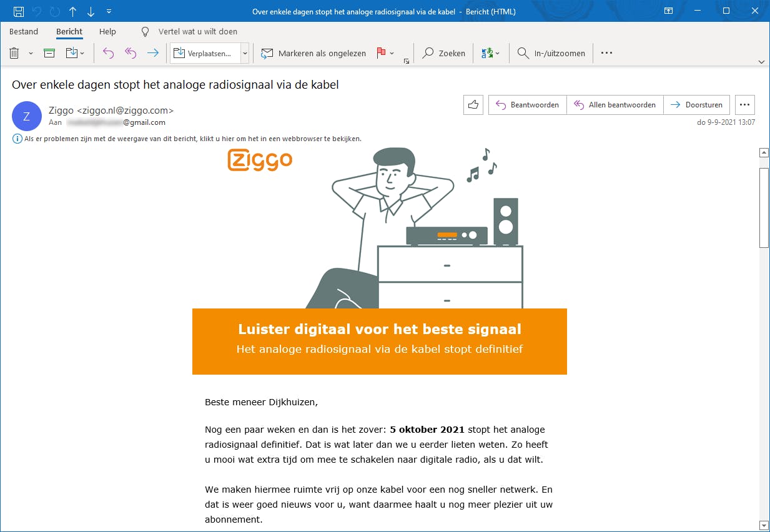Click the info bar about viewing in webbrowser
Viewport: 770px width, 532px height.
[187, 139]
